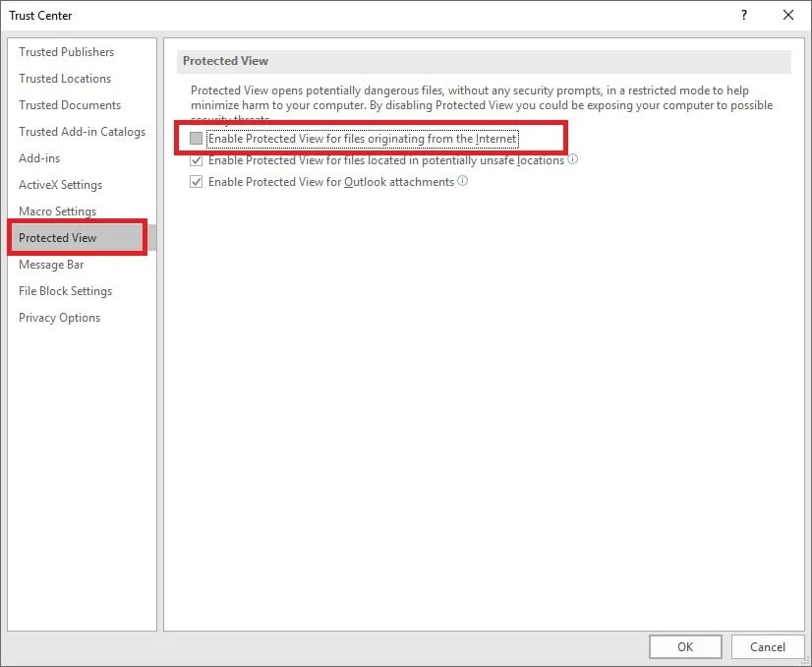The image size is (812, 667).
Task: Open Message Bar settings
Action: tap(51, 264)
